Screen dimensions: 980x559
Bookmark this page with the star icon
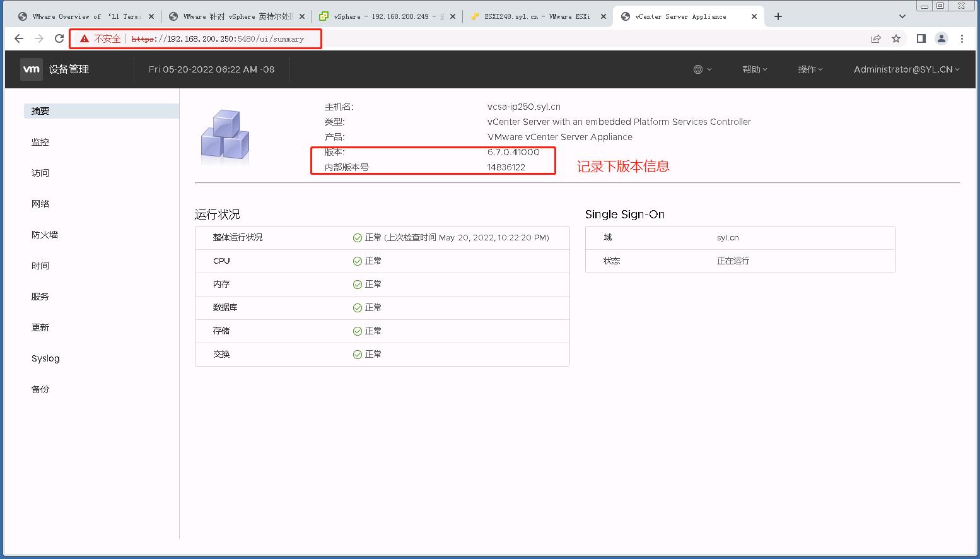(x=896, y=38)
